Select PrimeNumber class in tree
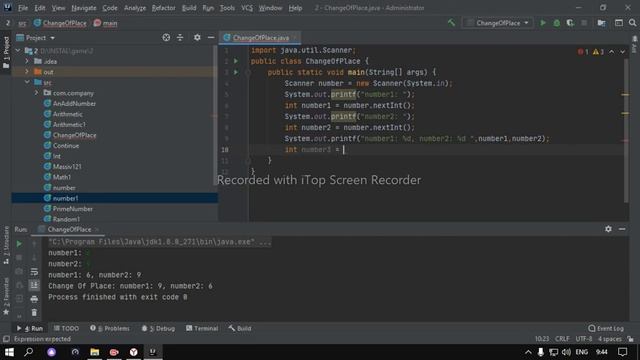 (73, 209)
